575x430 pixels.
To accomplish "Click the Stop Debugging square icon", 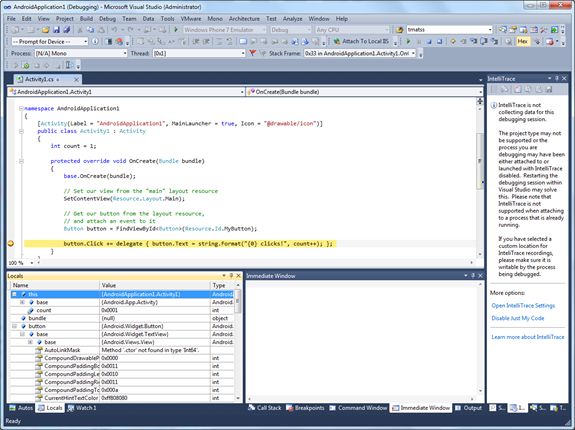I will (429, 41).
